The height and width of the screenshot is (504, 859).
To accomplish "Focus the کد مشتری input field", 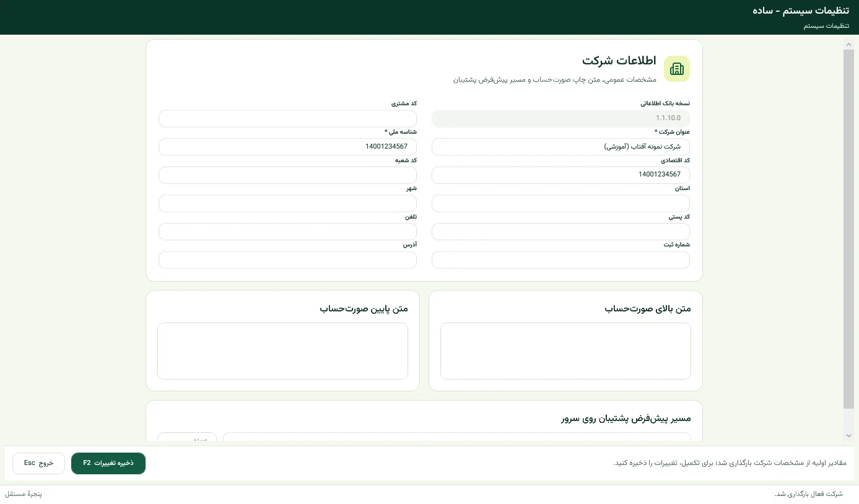I will (x=287, y=119).
